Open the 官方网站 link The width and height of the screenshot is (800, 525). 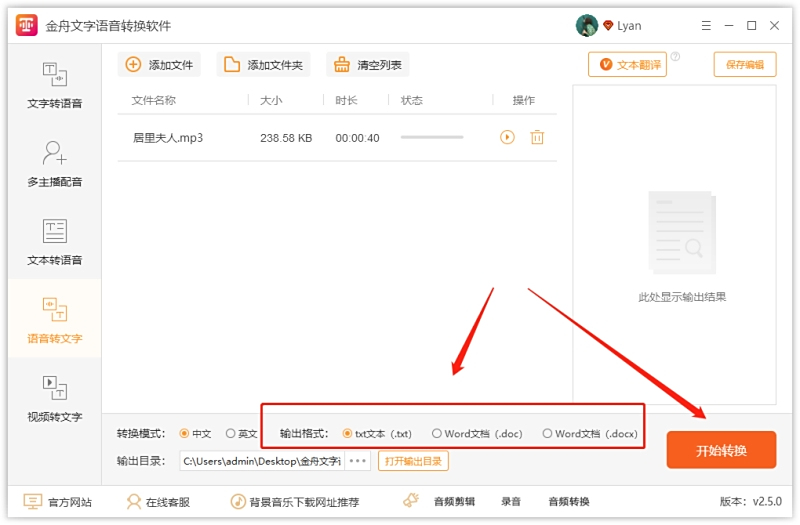click(x=60, y=502)
